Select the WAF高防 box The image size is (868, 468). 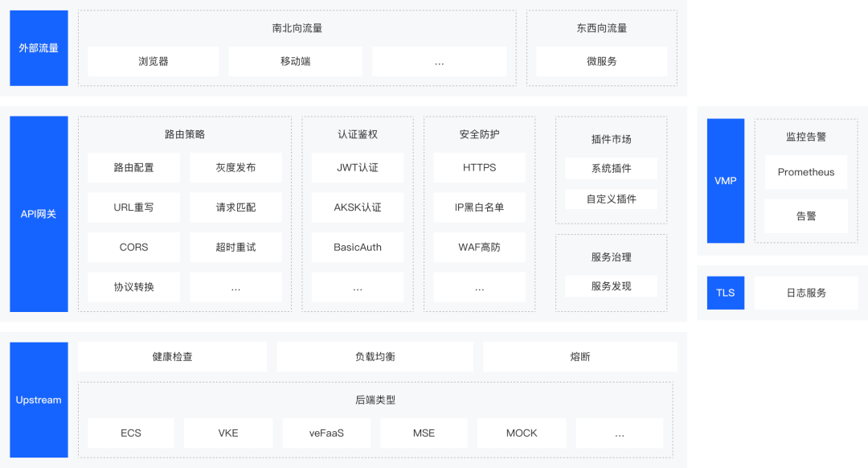[479, 248]
